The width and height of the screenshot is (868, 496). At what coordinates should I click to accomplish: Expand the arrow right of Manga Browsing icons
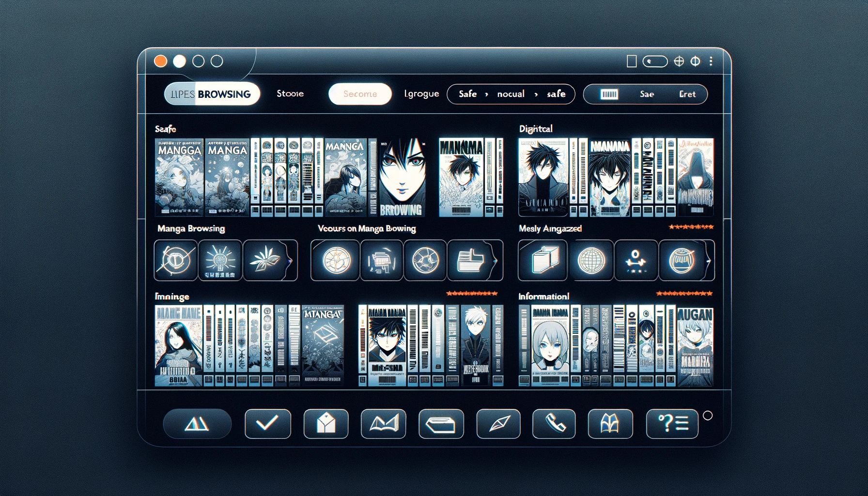pyautogui.click(x=291, y=261)
